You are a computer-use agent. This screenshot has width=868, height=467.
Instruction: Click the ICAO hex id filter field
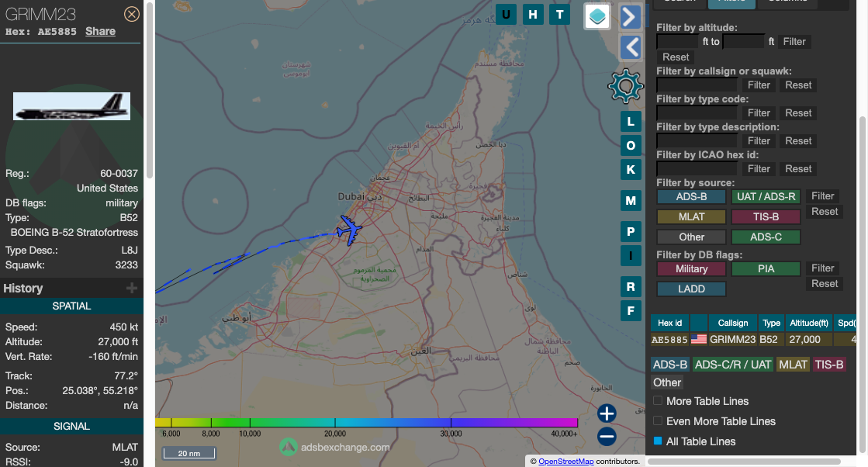[x=697, y=169]
